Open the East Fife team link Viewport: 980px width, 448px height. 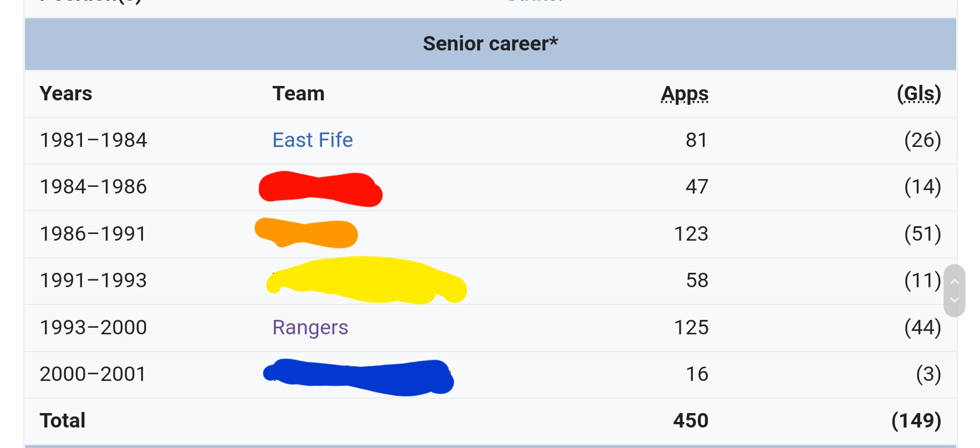[x=313, y=140]
